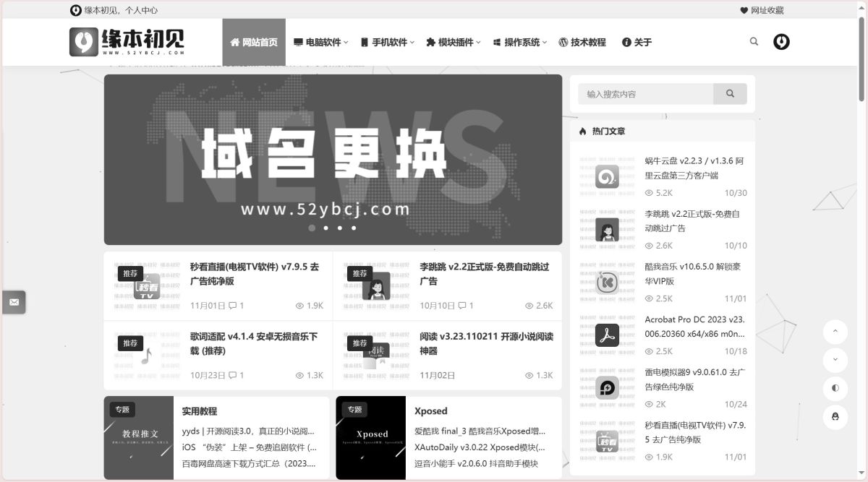Click the fire icon next to 热门文章
This screenshot has height=482, width=868.
coord(583,132)
